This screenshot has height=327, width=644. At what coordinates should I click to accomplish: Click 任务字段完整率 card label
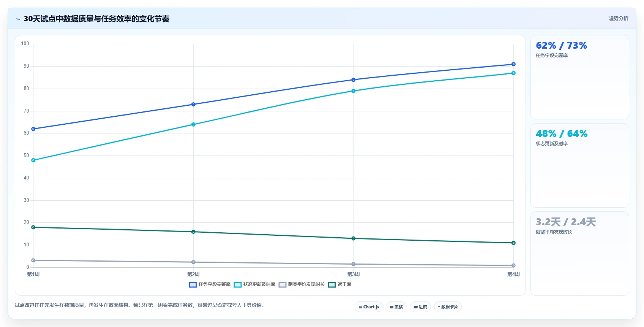point(552,56)
